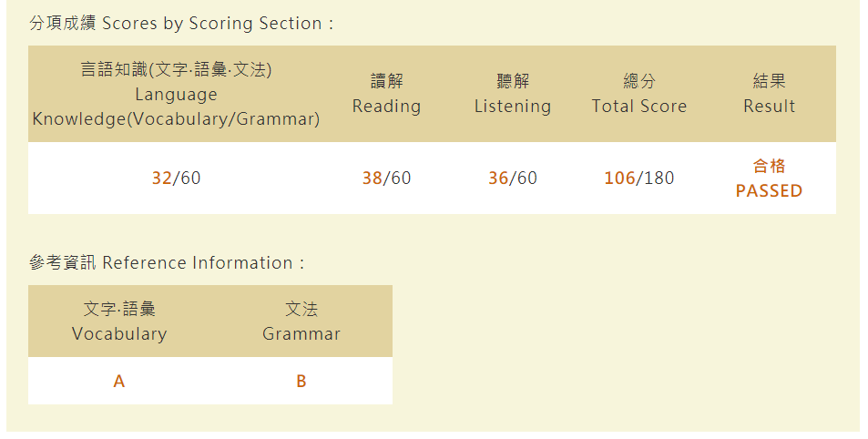
Task: Select the Grammar grade B
Action: pos(301,382)
